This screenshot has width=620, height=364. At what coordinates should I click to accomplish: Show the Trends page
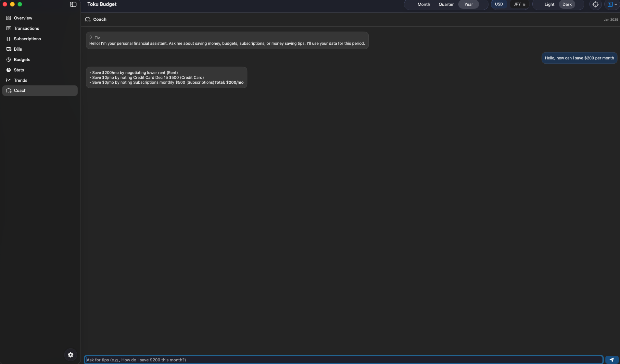click(20, 81)
